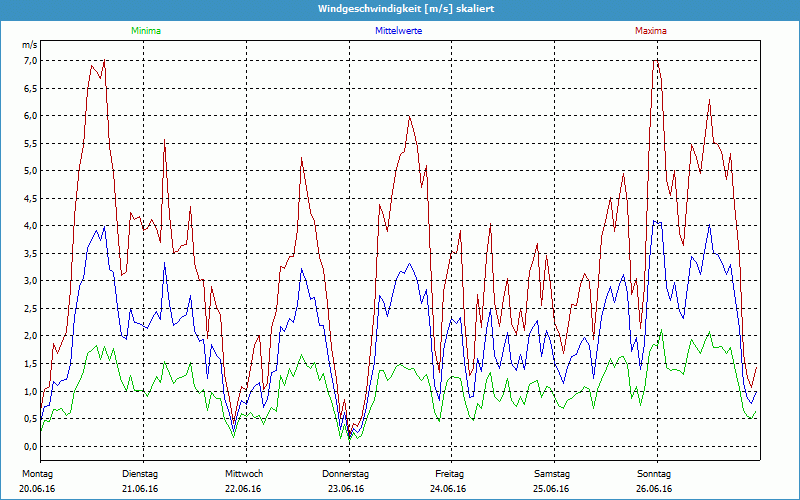Click the 2,0 y-axis value
Viewport: 800px width, 500px height.
coord(31,336)
